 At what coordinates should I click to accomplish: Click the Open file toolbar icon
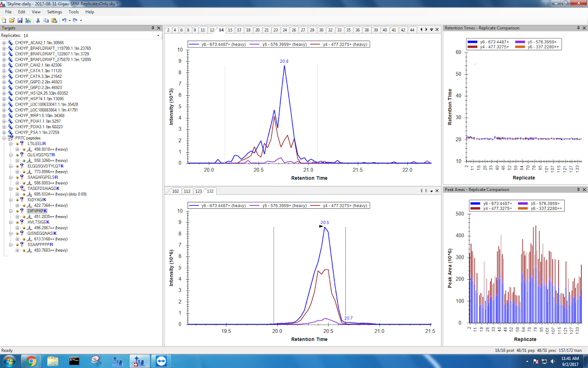click(12, 20)
